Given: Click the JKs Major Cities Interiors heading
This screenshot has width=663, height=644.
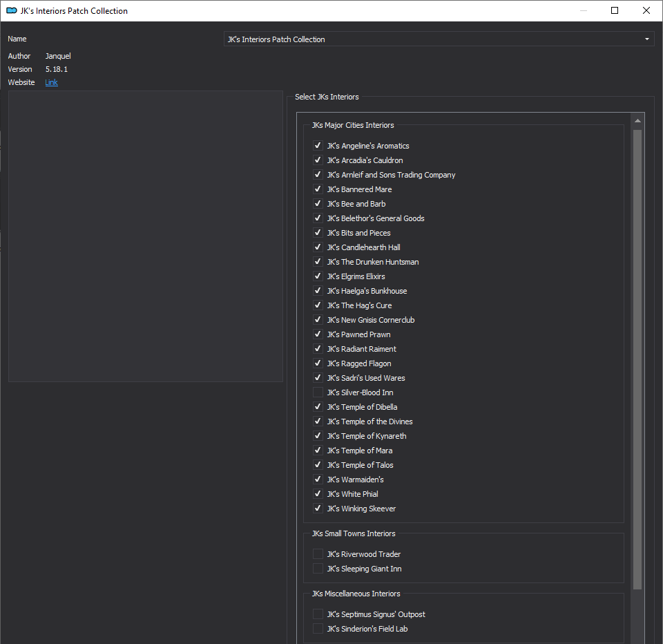Looking at the screenshot, I should tap(353, 125).
